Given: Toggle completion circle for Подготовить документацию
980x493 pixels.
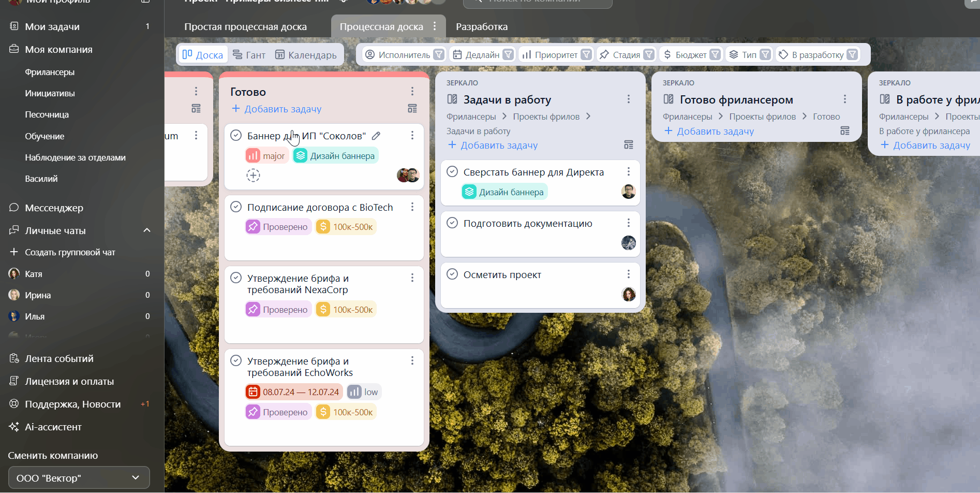Looking at the screenshot, I should point(452,223).
